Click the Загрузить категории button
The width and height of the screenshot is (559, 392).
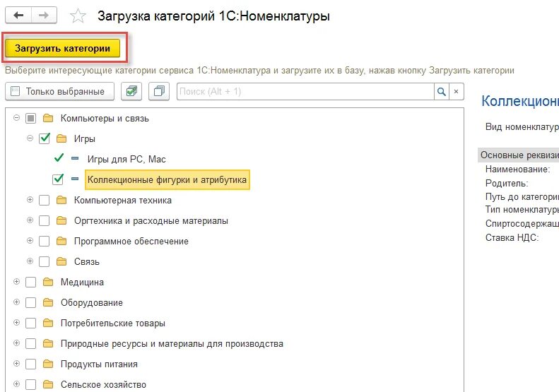click(x=62, y=48)
